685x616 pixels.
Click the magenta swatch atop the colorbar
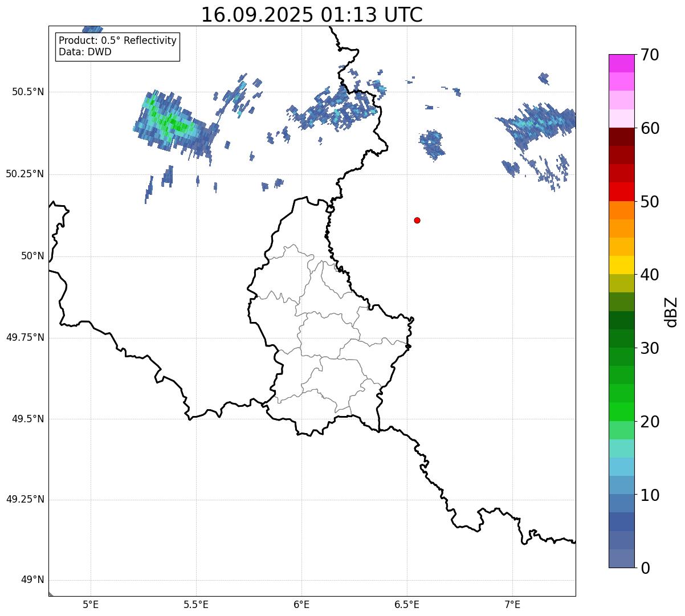coord(621,63)
